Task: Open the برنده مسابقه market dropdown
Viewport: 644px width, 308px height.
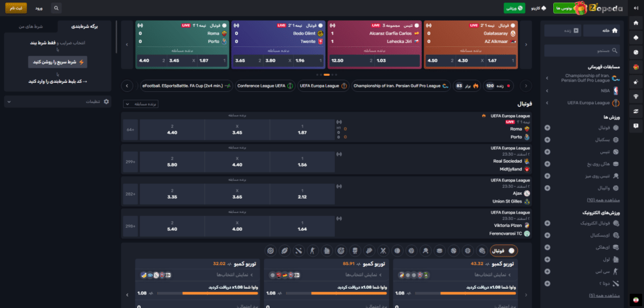Action: tap(140, 104)
